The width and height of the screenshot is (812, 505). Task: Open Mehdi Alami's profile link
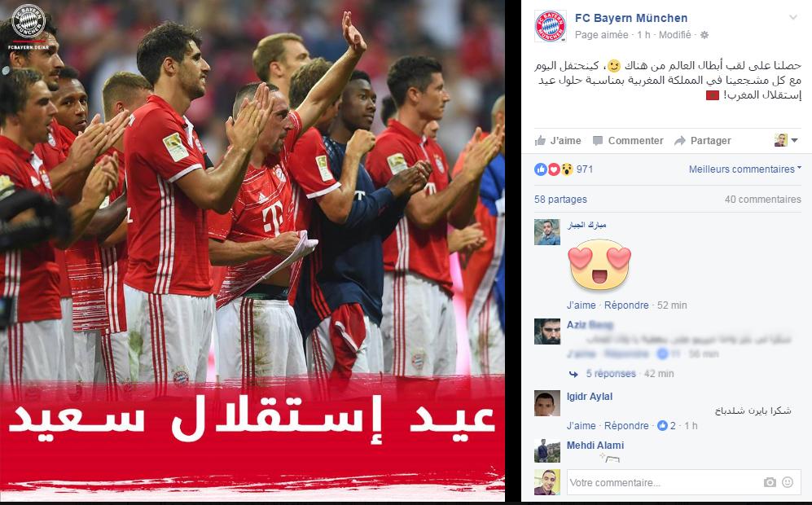tap(595, 445)
